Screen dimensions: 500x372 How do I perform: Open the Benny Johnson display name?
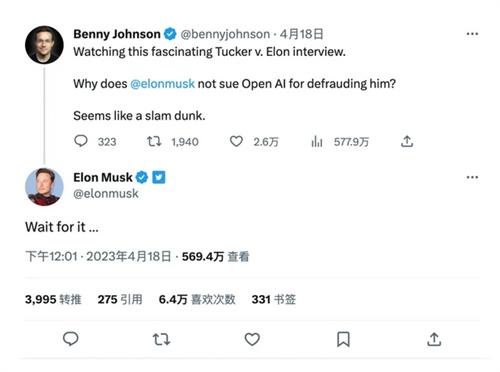coord(117,34)
